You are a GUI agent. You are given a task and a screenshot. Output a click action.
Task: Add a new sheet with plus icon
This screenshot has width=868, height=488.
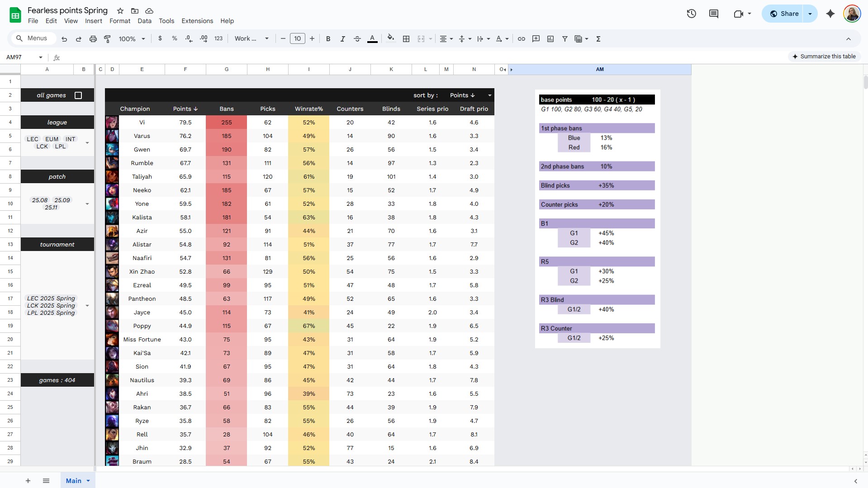[x=28, y=481]
